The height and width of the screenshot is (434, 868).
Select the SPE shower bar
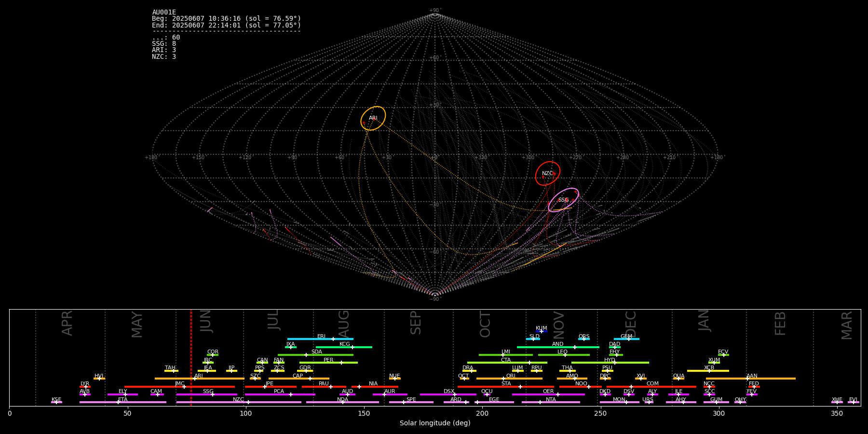click(411, 402)
